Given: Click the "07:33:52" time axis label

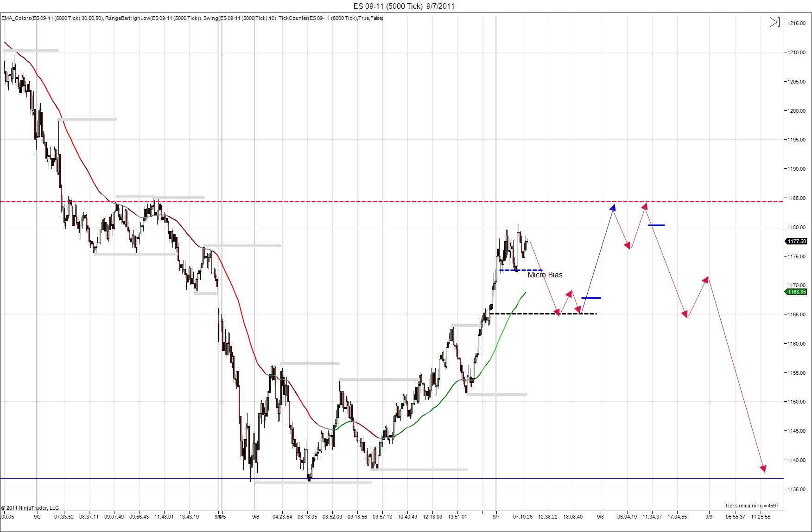Looking at the screenshot, I should coord(64,517).
